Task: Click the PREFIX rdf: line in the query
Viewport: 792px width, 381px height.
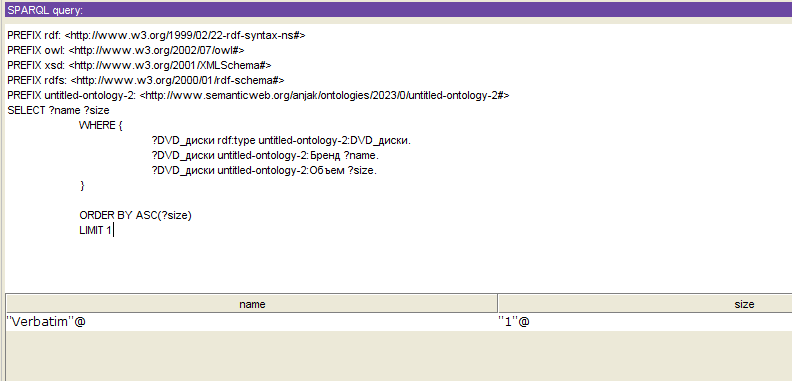Action: [x=157, y=35]
